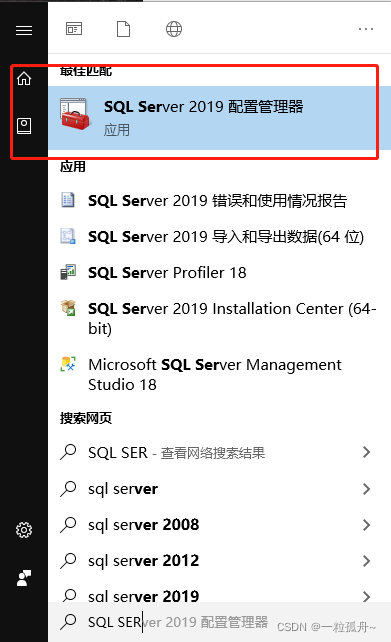The image size is (391, 642).
Task: Click the search box containing SQL SER
Action: 219,622
